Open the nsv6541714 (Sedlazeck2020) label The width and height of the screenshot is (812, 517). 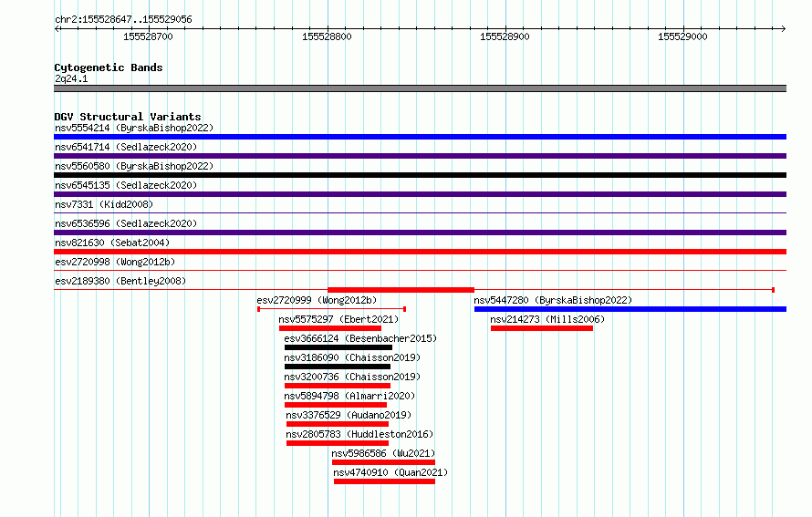[x=126, y=147]
